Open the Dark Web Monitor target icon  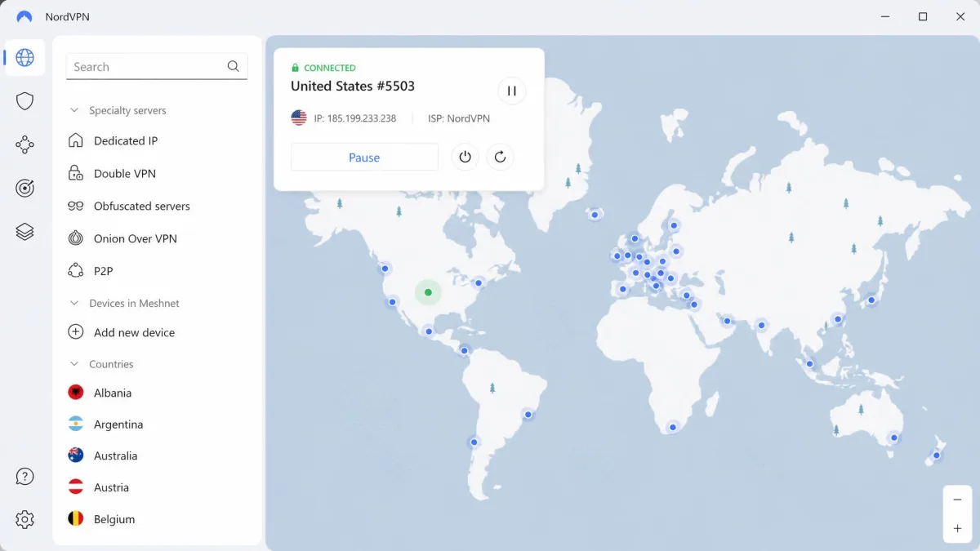pyautogui.click(x=24, y=188)
